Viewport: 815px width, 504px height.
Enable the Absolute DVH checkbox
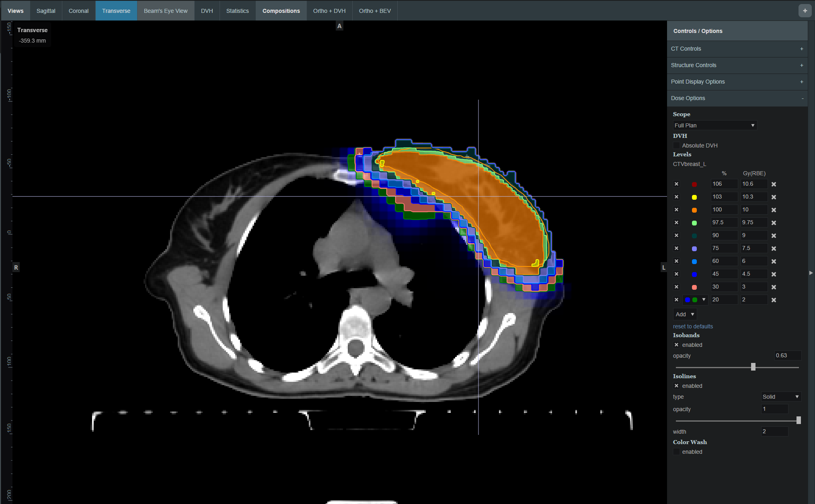click(x=676, y=145)
